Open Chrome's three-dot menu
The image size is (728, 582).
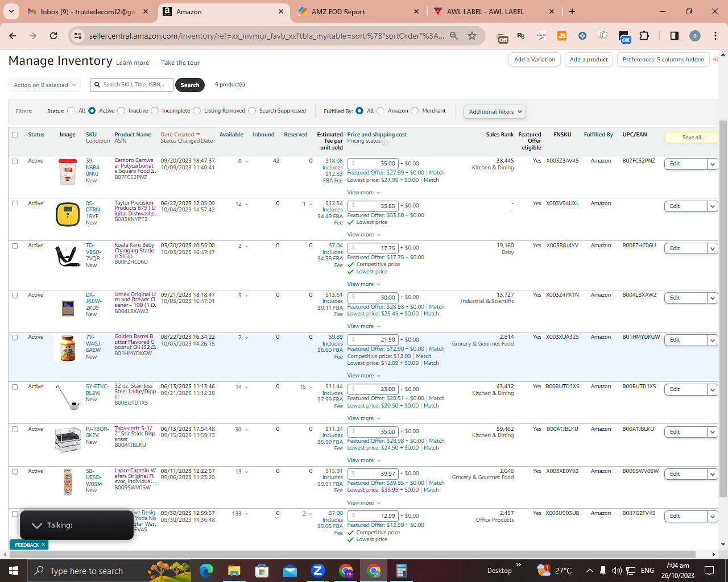715,36
